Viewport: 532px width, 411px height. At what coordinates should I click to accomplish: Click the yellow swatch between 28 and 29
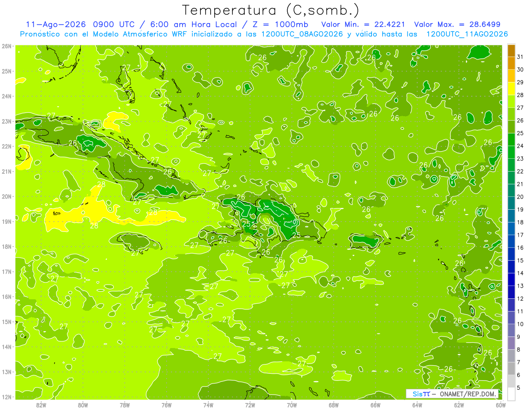511,89
